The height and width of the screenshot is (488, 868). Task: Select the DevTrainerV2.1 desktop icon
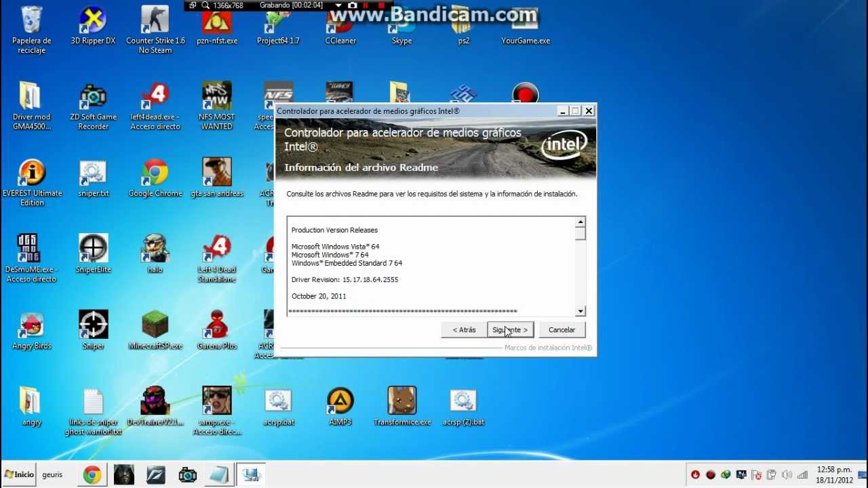[x=155, y=407]
